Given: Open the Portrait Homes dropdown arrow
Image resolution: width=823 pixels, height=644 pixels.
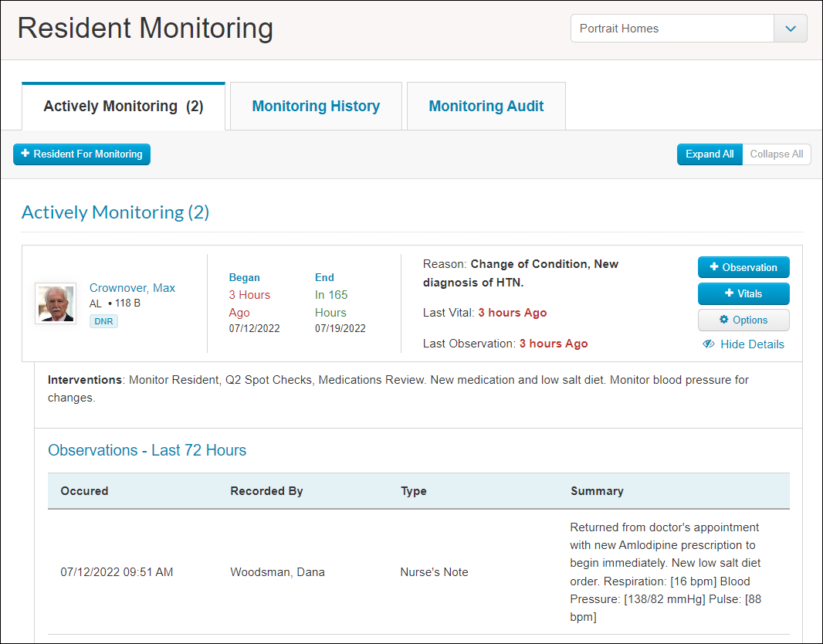Looking at the screenshot, I should click(790, 29).
